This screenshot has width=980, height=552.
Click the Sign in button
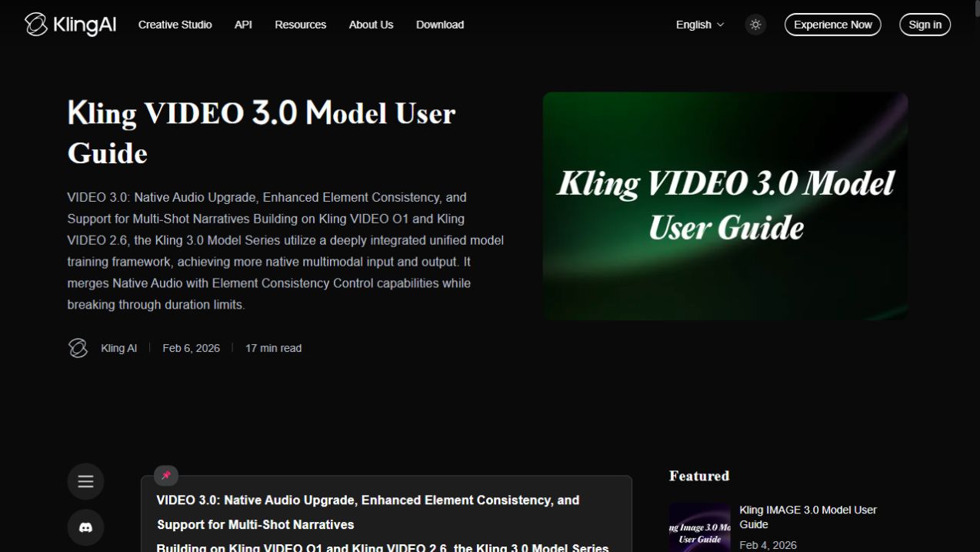pyautogui.click(x=925, y=25)
